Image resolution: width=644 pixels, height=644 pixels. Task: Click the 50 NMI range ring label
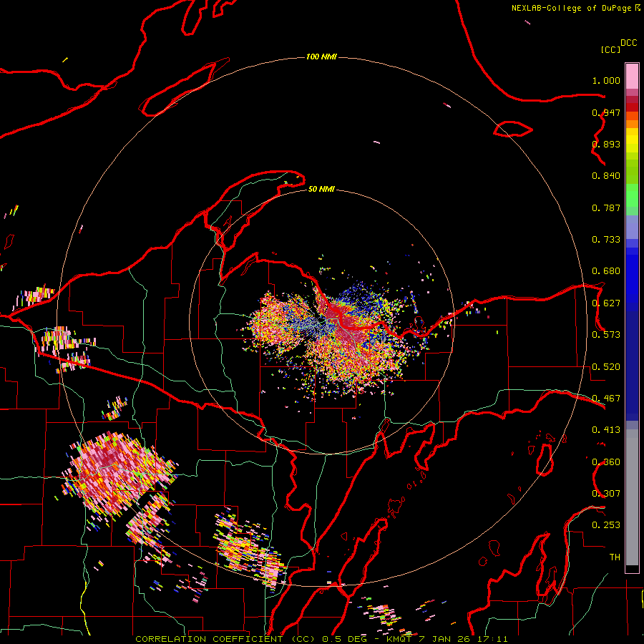(x=321, y=189)
